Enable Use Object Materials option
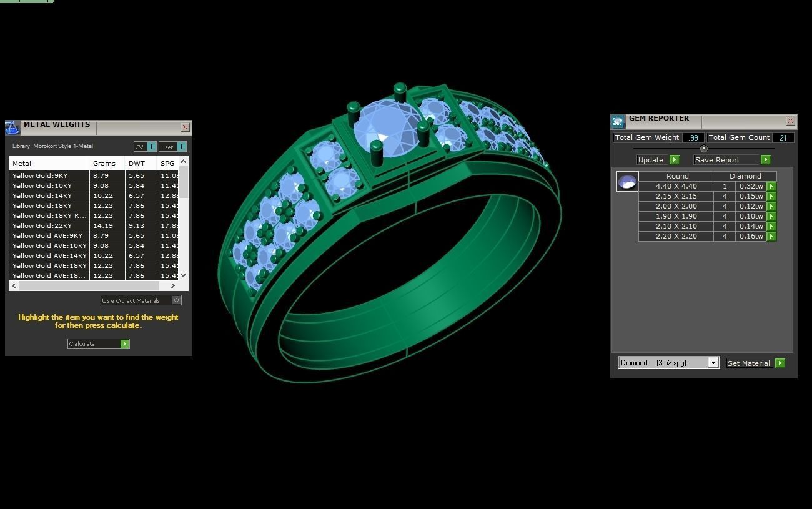Screen dimensions: 812x509 pos(141,300)
